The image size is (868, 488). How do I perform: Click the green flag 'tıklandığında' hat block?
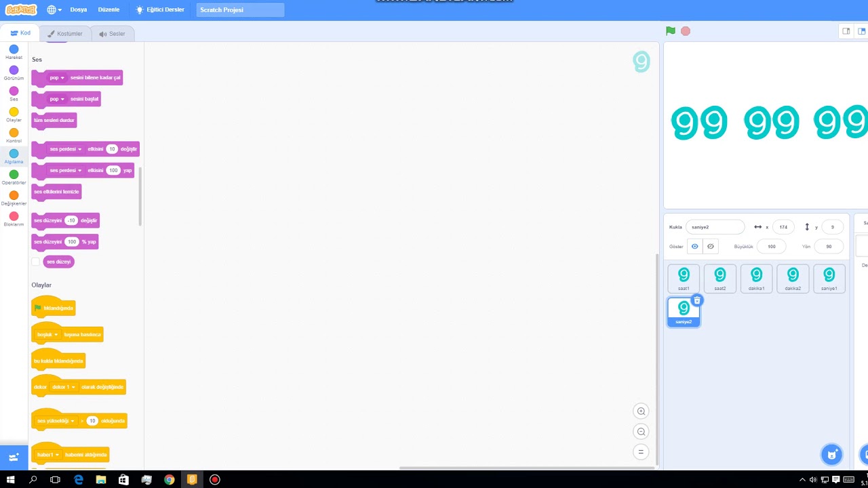tap(54, 308)
